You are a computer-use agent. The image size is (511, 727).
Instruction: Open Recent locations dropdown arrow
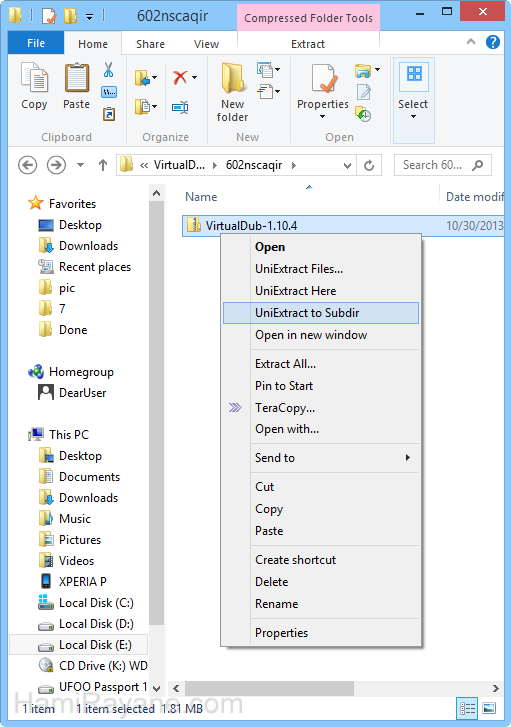pyautogui.click(x=80, y=165)
